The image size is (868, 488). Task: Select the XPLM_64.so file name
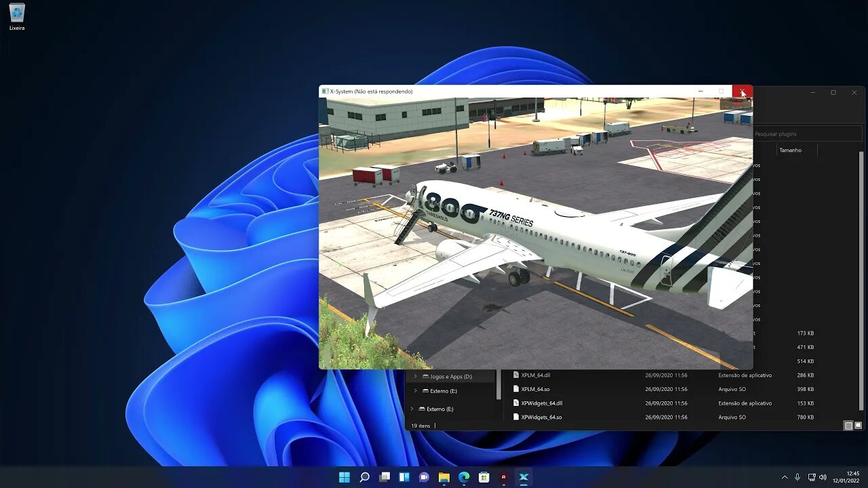(x=534, y=389)
